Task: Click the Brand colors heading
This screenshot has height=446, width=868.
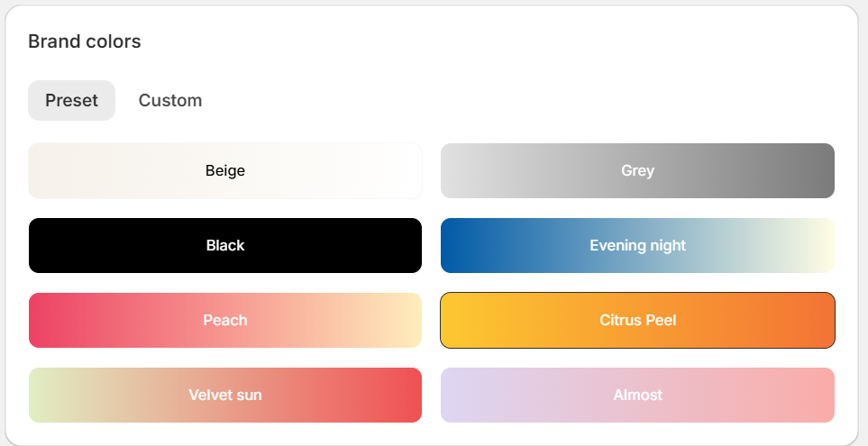Action: coord(85,41)
